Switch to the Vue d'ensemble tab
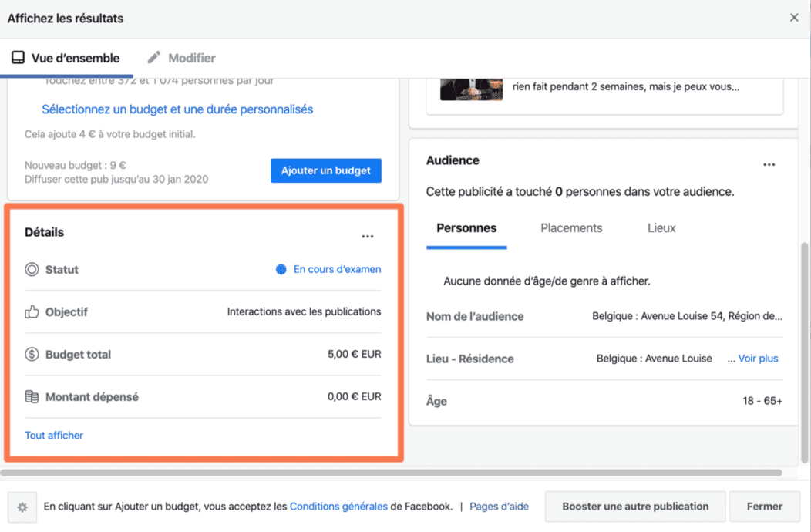 click(x=66, y=58)
